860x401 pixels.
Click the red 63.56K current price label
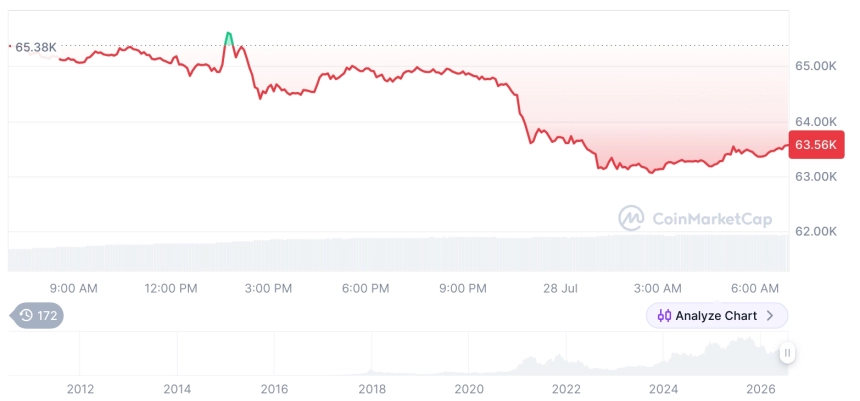pos(816,145)
